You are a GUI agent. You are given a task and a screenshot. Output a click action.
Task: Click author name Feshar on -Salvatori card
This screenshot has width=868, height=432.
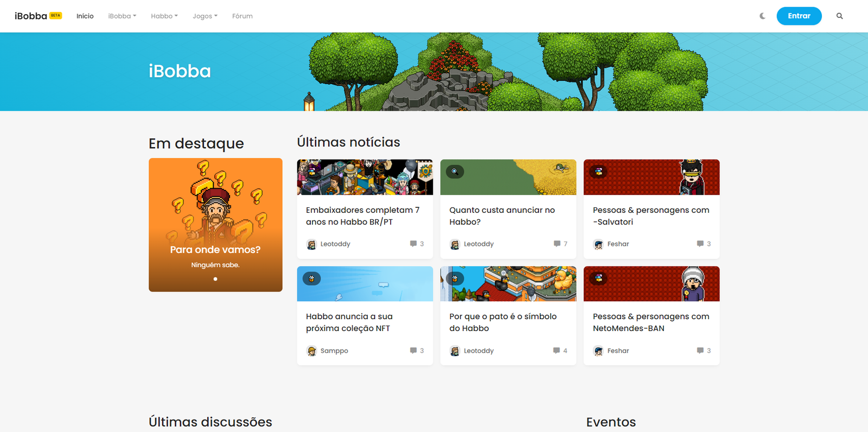pyautogui.click(x=618, y=244)
